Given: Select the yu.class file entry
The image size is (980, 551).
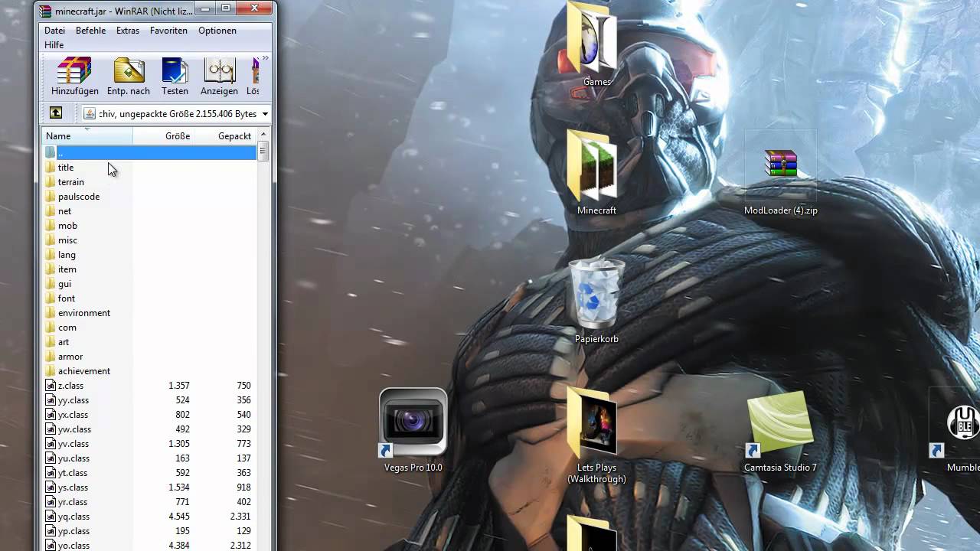Looking at the screenshot, I should (67, 458).
